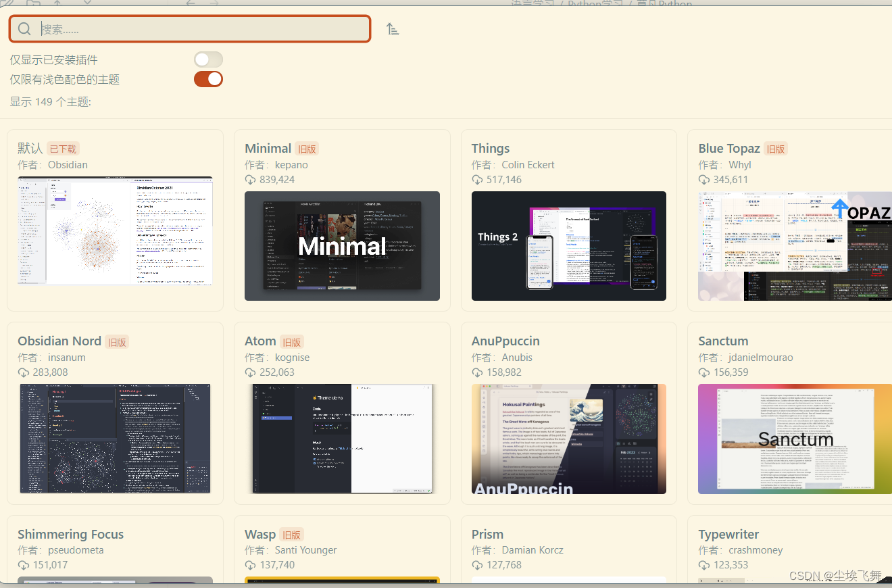Open the Atom theme preview image

click(x=342, y=439)
